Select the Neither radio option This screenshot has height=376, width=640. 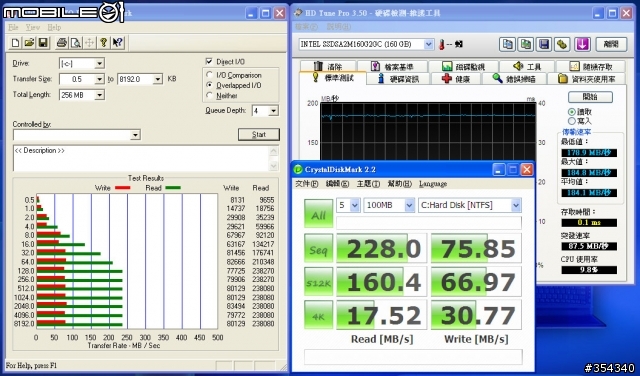(210, 96)
